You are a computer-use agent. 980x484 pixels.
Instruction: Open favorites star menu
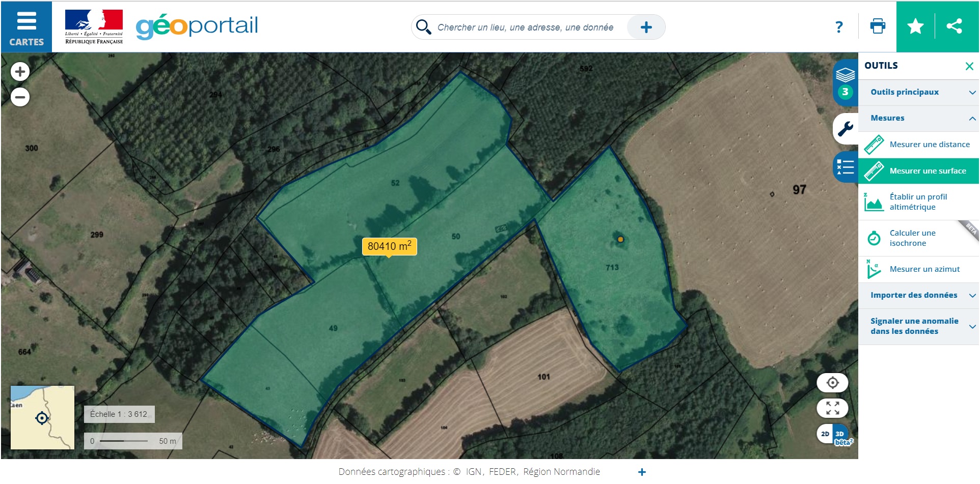[915, 26]
